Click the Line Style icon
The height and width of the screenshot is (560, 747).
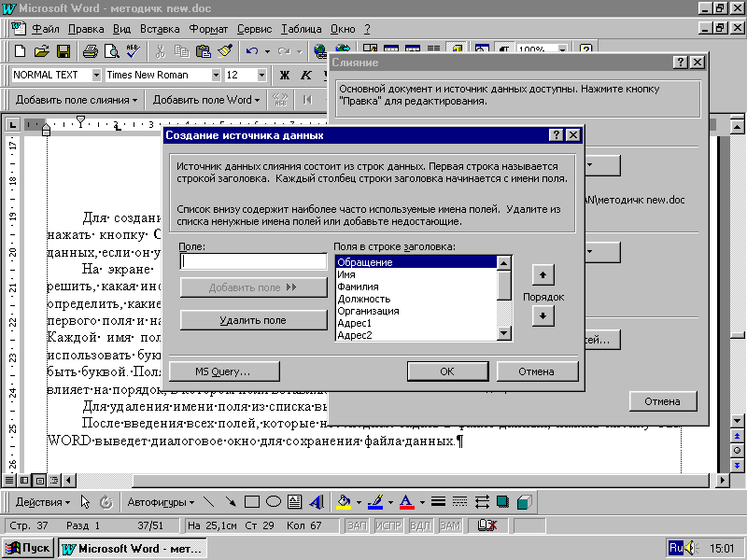(x=438, y=502)
